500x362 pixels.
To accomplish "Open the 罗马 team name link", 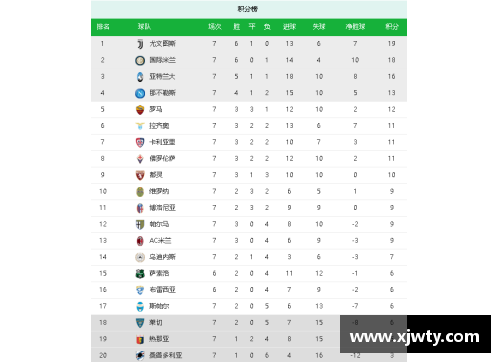I will tap(156, 109).
